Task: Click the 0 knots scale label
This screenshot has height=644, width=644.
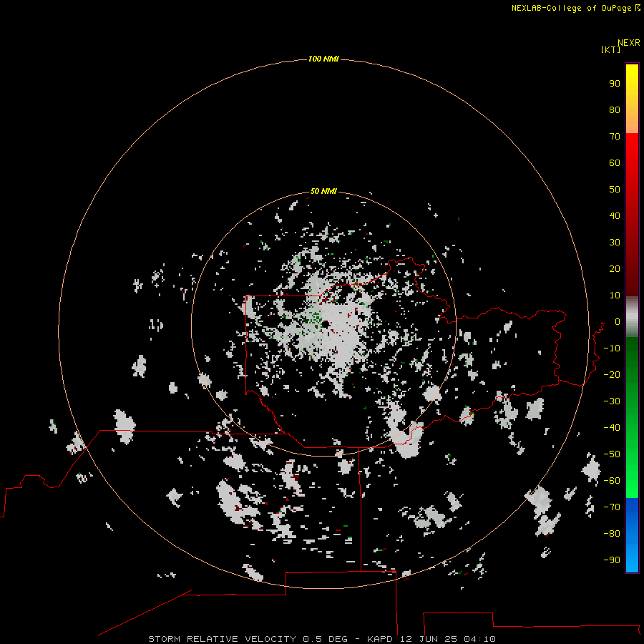Action: coord(618,321)
